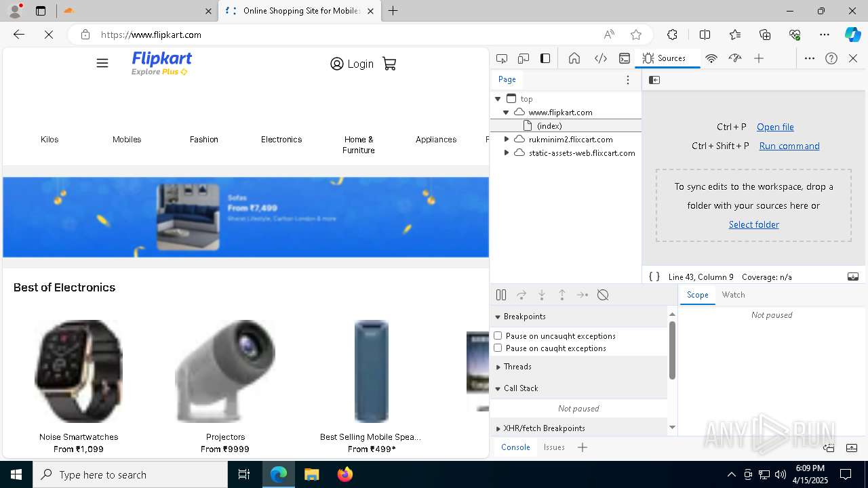868x488 pixels.
Task: Click the DevTools help question-mark icon
Action: [x=831, y=58]
